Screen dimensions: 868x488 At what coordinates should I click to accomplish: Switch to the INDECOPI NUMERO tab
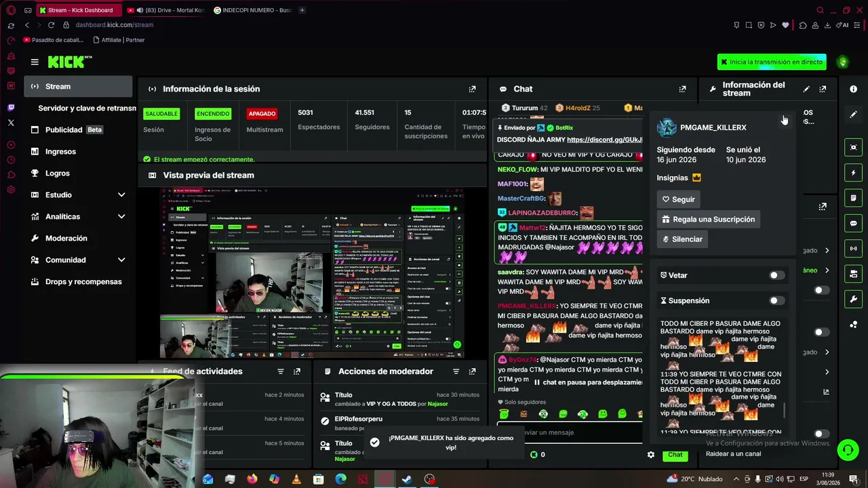point(252,10)
